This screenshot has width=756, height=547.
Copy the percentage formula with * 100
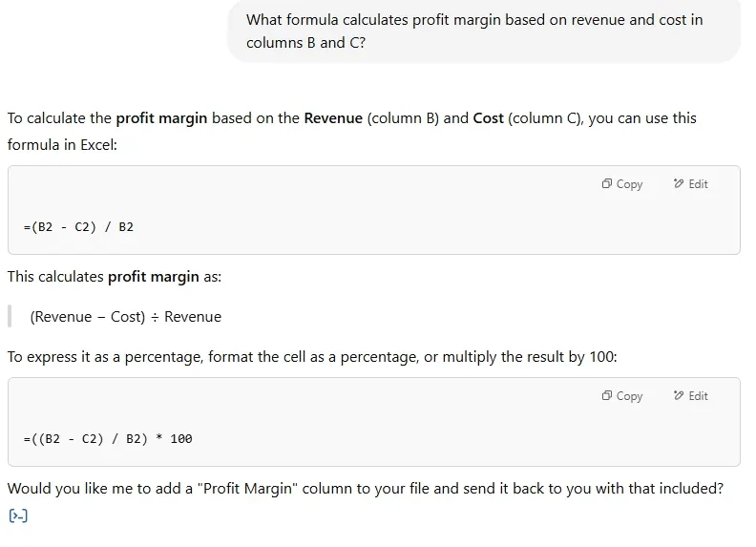click(x=622, y=396)
